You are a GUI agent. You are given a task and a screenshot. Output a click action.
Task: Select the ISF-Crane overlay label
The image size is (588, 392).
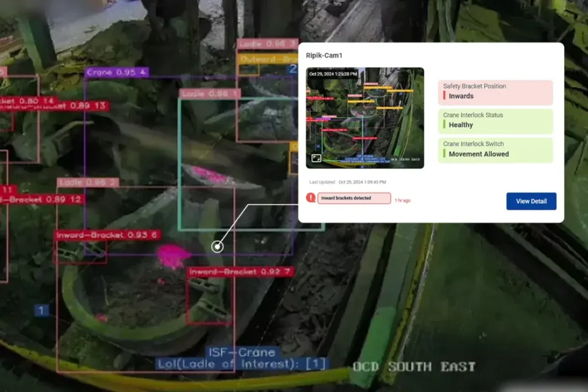click(242, 352)
